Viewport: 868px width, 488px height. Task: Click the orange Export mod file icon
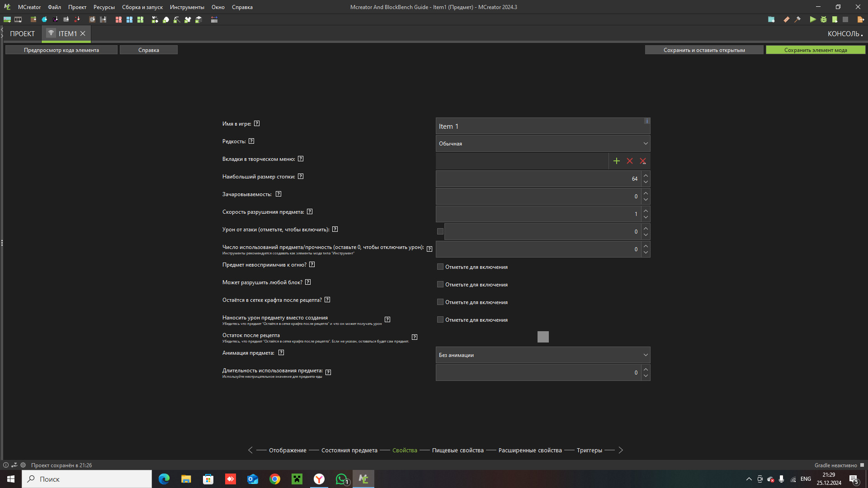(860, 19)
